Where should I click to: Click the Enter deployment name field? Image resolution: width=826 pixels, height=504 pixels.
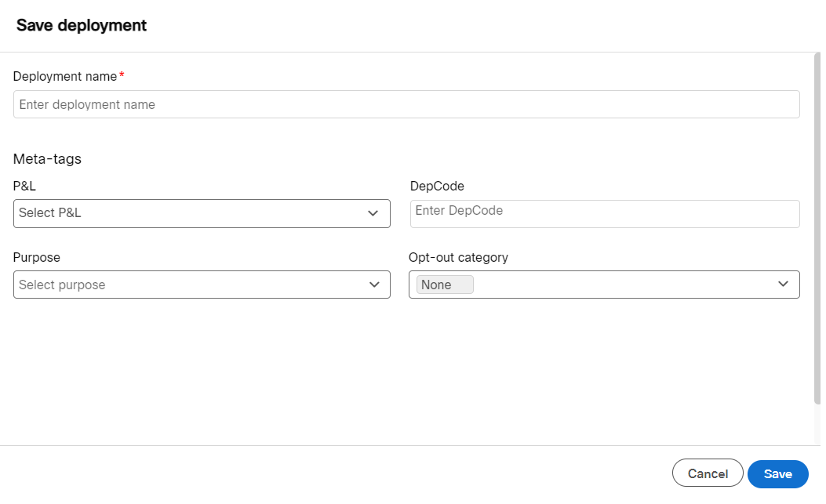click(x=406, y=103)
